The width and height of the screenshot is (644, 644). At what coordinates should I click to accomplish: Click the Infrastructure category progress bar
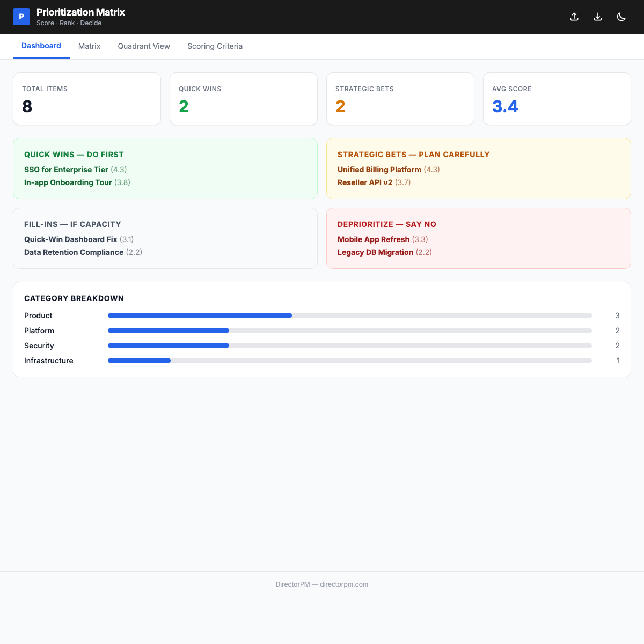[350, 361]
